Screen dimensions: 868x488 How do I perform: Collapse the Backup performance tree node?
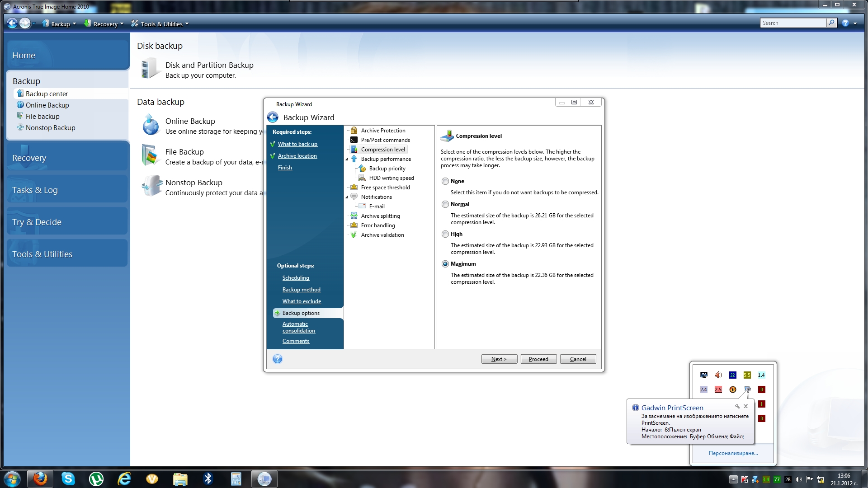pyautogui.click(x=347, y=160)
